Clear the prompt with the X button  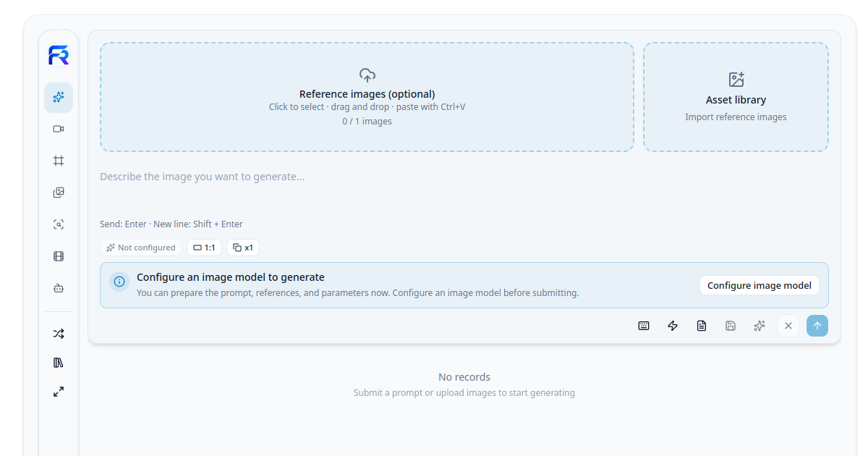coord(788,326)
